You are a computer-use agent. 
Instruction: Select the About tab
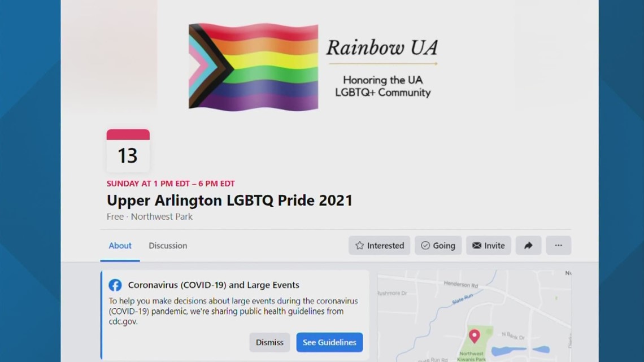pos(120,246)
